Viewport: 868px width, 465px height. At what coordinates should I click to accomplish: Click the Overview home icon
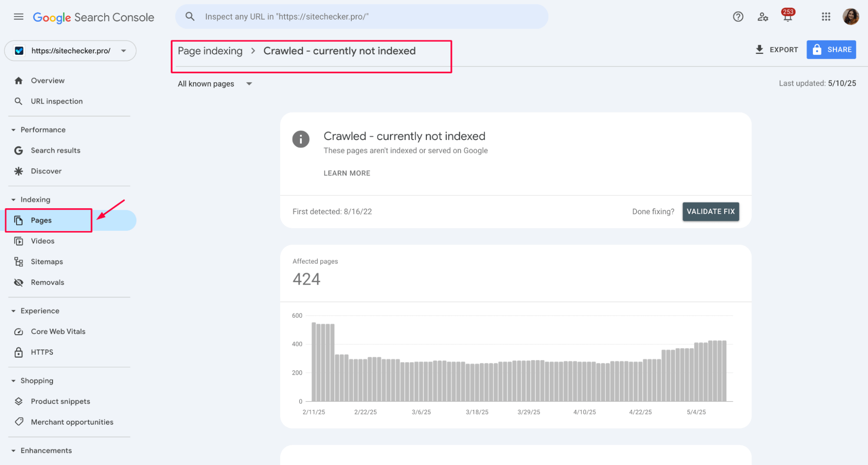point(18,80)
